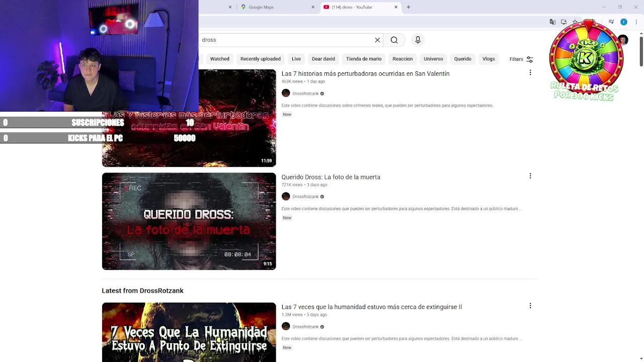Click the Latest from DrossRotzank heading
The image size is (644, 362).
click(142, 291)
